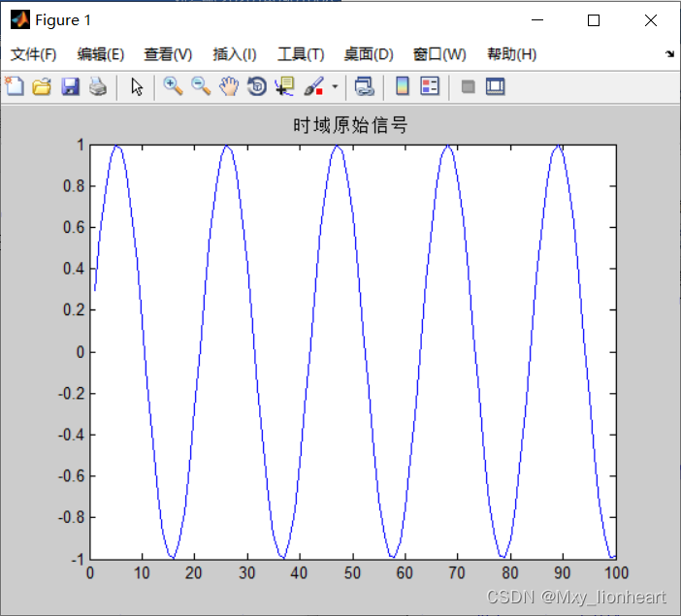681x616 pixels.
Task: Click the Link Plot icon
Action: click(x=364, y=86)
